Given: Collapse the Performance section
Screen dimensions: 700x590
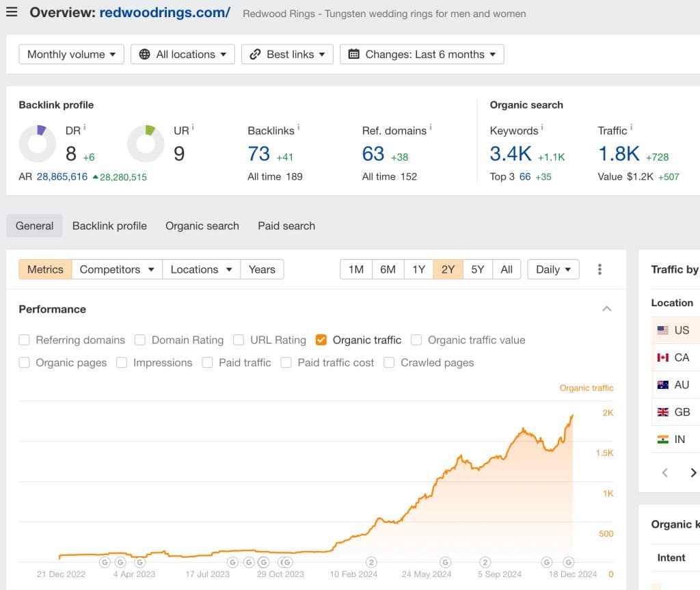Looking at the screenshot, I should pos(607,308).
